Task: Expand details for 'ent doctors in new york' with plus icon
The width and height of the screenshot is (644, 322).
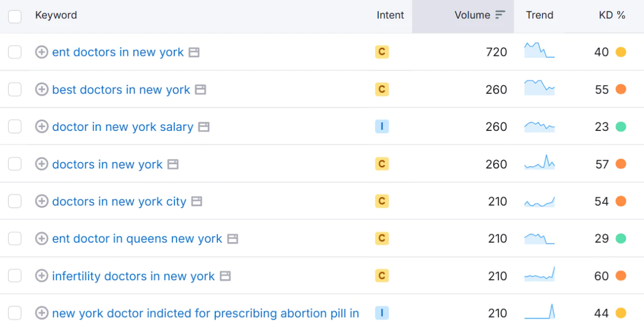Action: pos(41,52)
